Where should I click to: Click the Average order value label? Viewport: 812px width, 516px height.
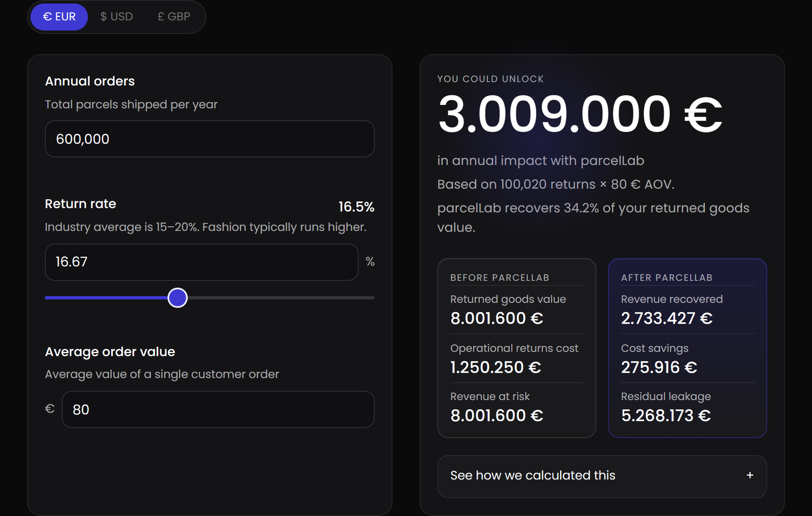[x=110, y=352]
